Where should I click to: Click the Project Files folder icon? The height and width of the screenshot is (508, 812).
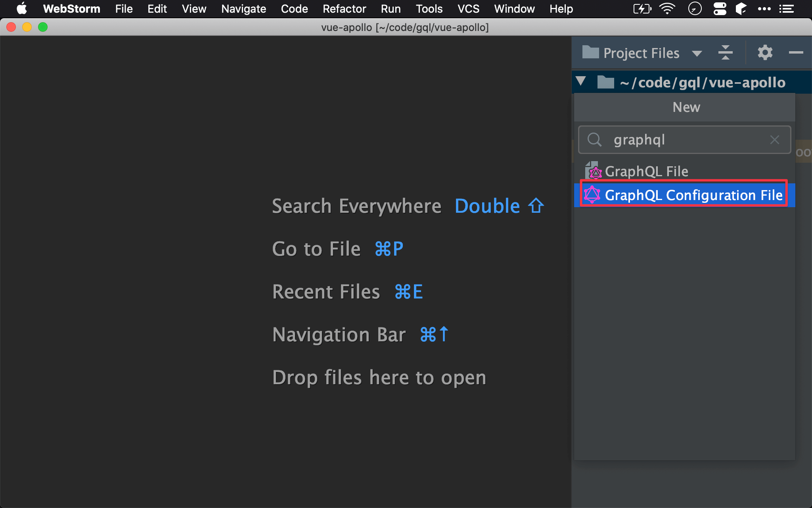point(590,52)
